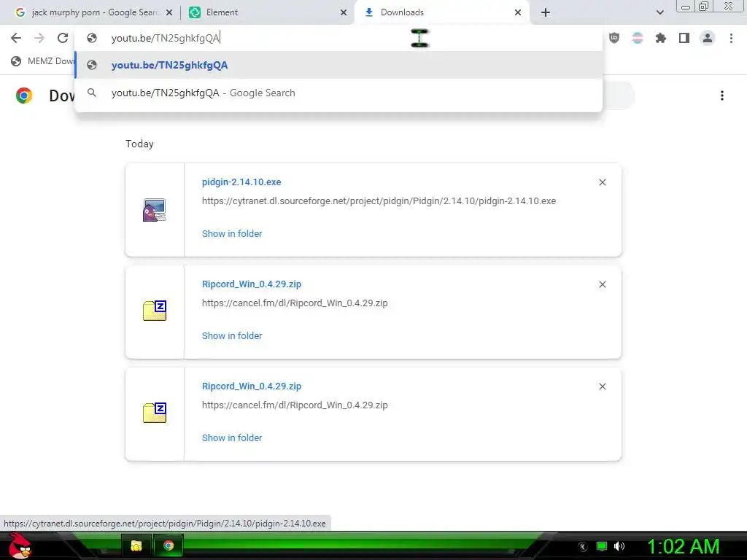The image size is (747, 560).
Task: Click the Chrome taskbar icon
Action: tap(169, 545)
